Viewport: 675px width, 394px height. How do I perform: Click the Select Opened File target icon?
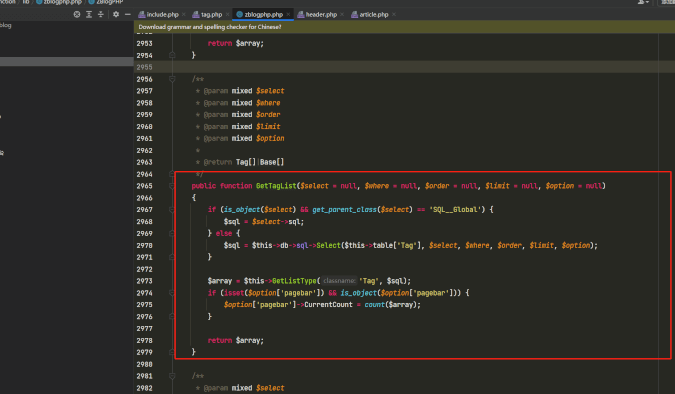[x=77, y=14]
